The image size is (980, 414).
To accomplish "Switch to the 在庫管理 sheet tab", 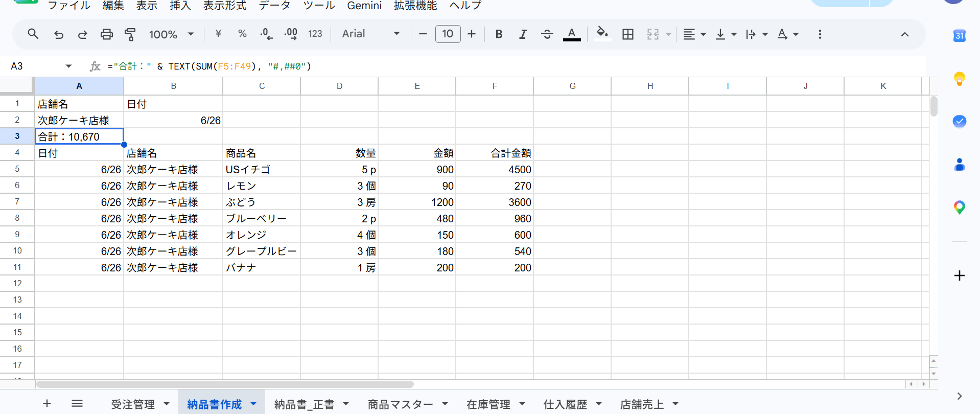I will pos(488,404).
